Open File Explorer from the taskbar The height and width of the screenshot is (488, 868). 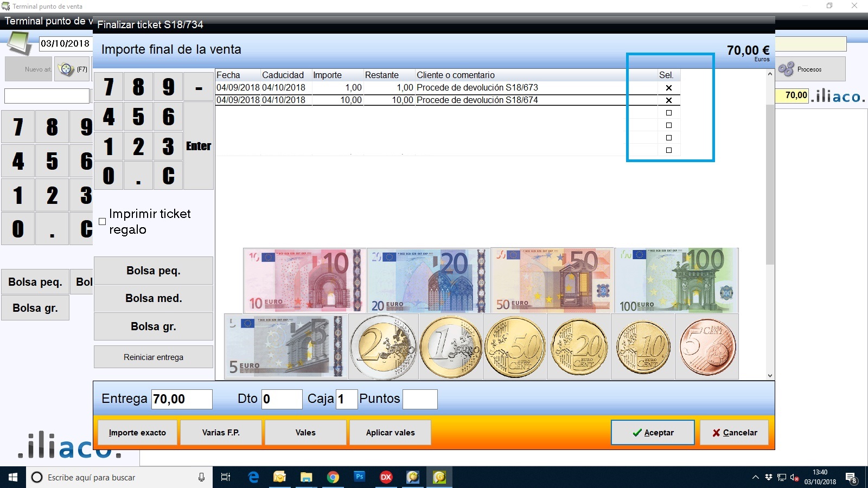point(307,477)
